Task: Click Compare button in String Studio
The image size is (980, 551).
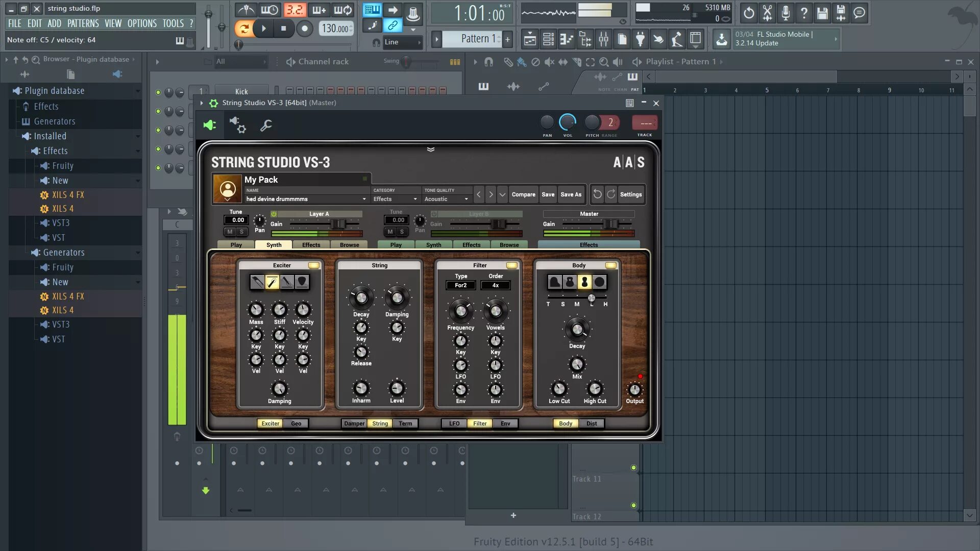Action: (x=524, y=194)
